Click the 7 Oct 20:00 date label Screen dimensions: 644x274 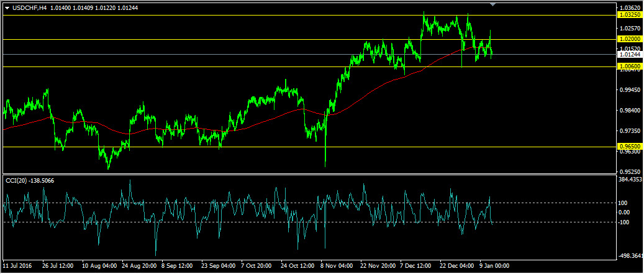point(256,266)
